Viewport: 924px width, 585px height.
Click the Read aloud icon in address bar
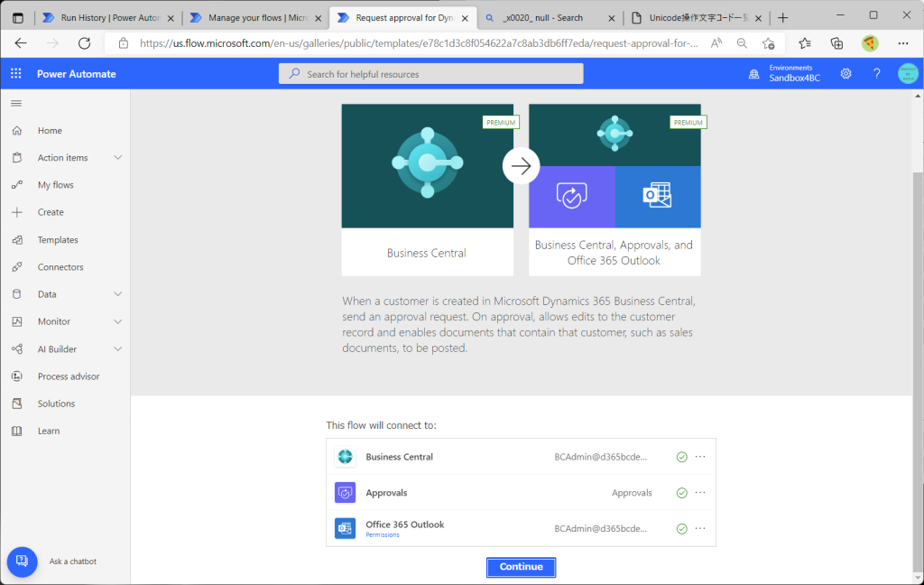coord(716,43)
